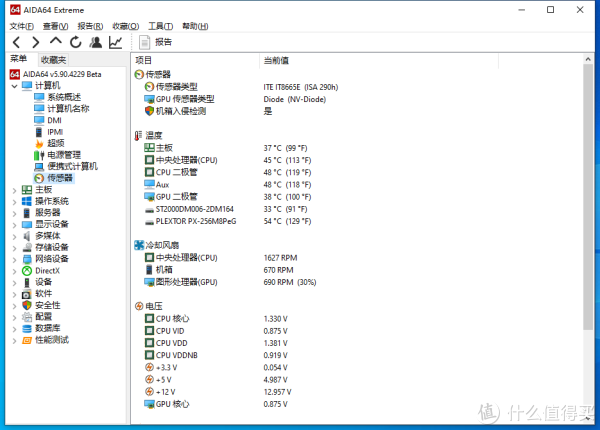Select the 机箱入侵检测 row
This screenshot has height=430, width=600.
point(209,111)
